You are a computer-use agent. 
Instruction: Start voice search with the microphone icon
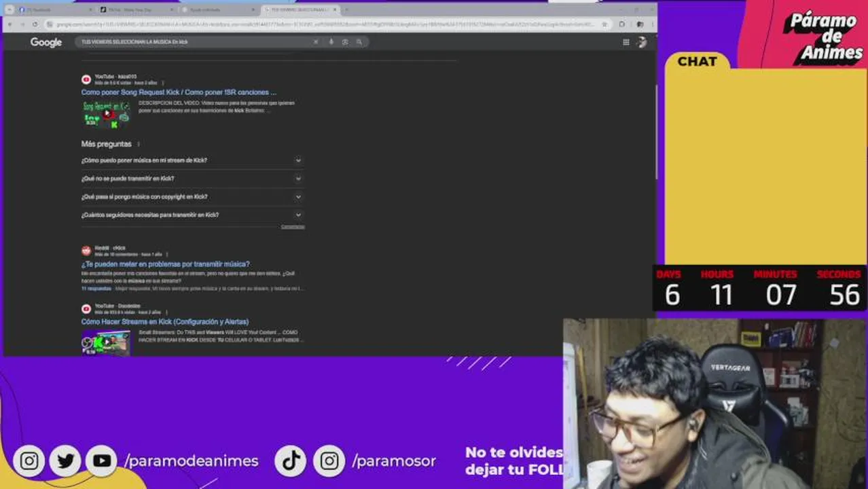(x=331, y=42)
